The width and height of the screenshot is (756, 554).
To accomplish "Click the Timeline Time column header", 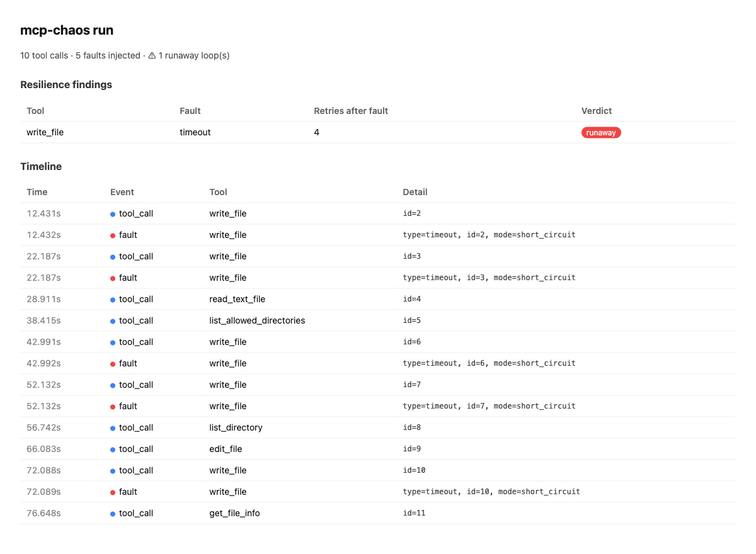I will 37,192.
